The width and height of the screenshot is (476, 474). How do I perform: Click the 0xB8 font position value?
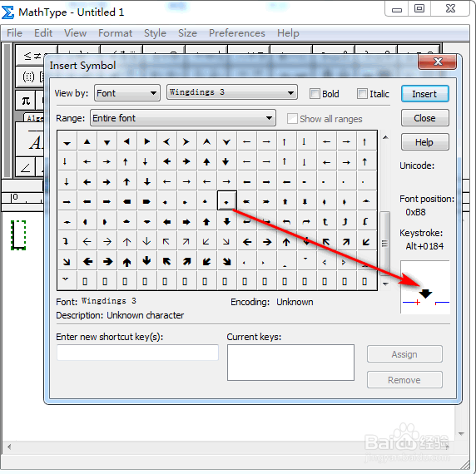pyautogui.click(x=415, y=212)
